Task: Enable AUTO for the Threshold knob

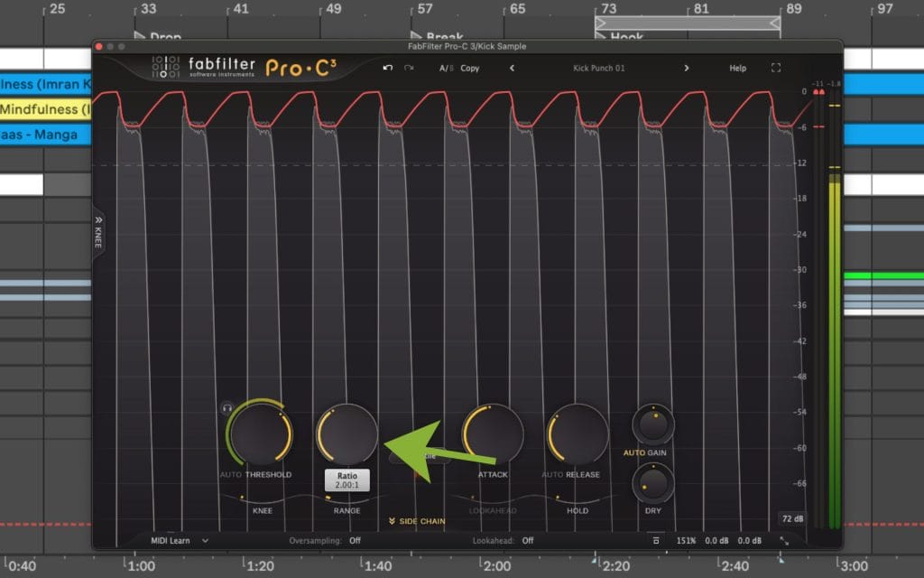Action: [230, 474]
